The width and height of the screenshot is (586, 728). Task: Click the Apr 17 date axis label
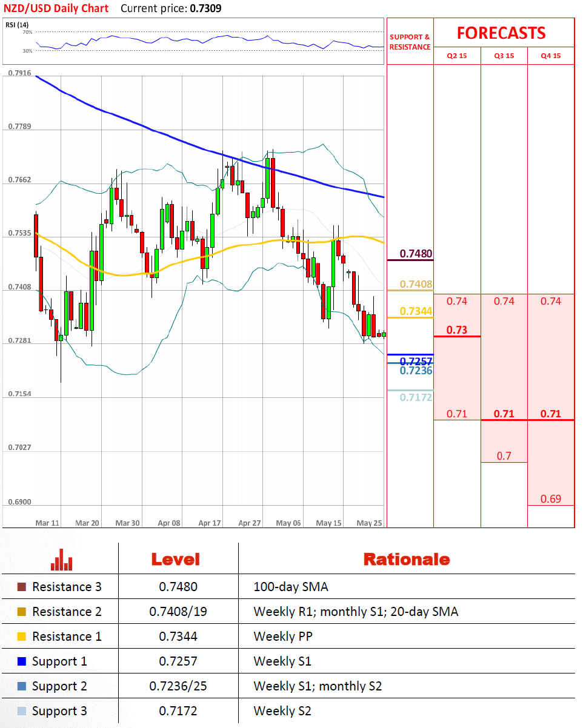click(x=210, y=523)
